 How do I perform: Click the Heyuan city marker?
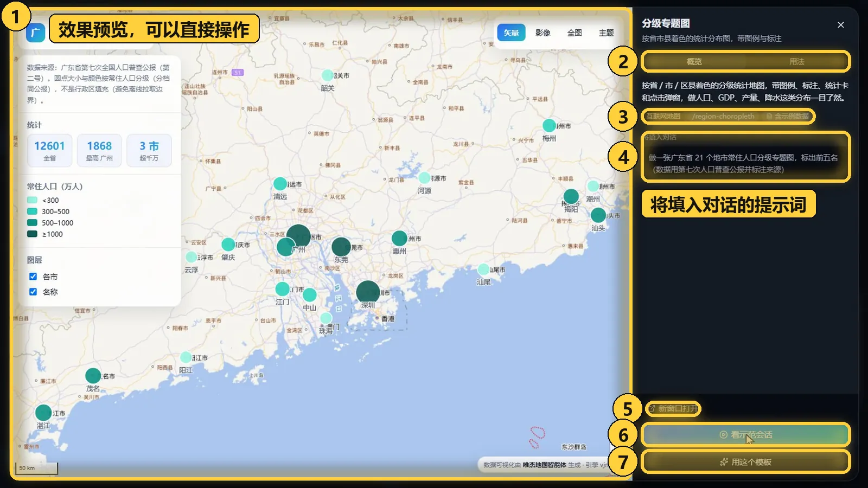[x=425, y=177]
